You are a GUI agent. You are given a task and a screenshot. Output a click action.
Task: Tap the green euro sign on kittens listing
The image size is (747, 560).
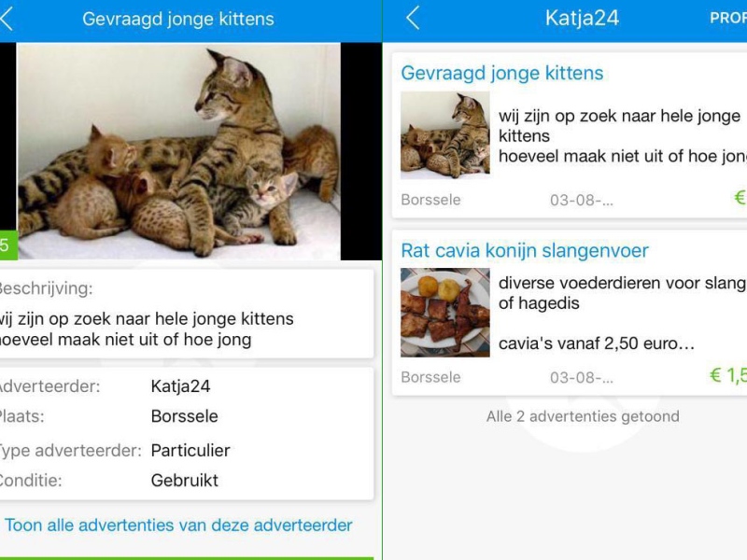740,197
